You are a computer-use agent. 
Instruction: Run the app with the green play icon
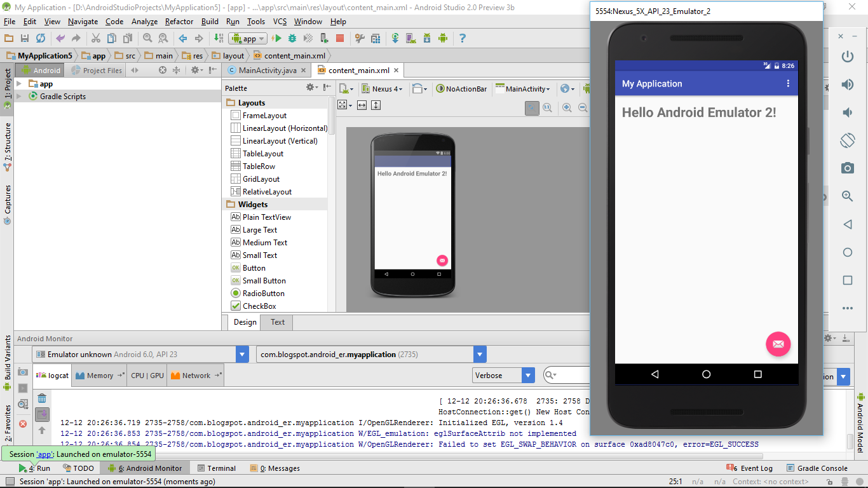pos(277,38)
